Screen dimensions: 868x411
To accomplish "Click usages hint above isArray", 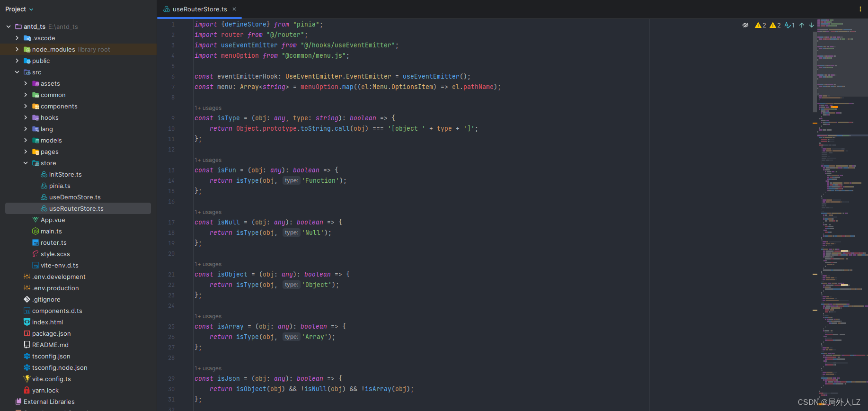I will pos(208,316).
